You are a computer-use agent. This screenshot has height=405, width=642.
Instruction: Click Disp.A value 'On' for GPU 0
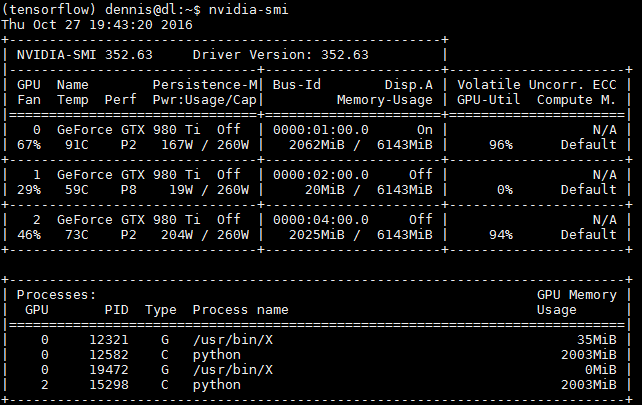pyautogui.click(x=425, y=130)
